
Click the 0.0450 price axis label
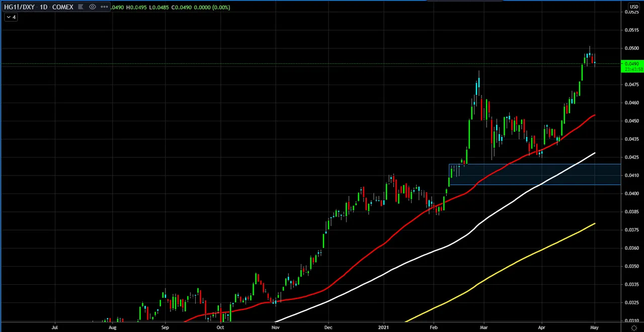coord(632,121)
